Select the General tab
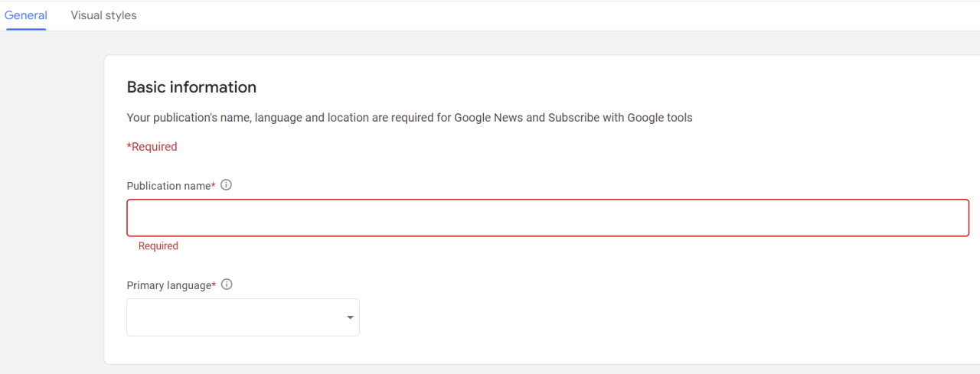The image size is (980, 374). point(26,15)
